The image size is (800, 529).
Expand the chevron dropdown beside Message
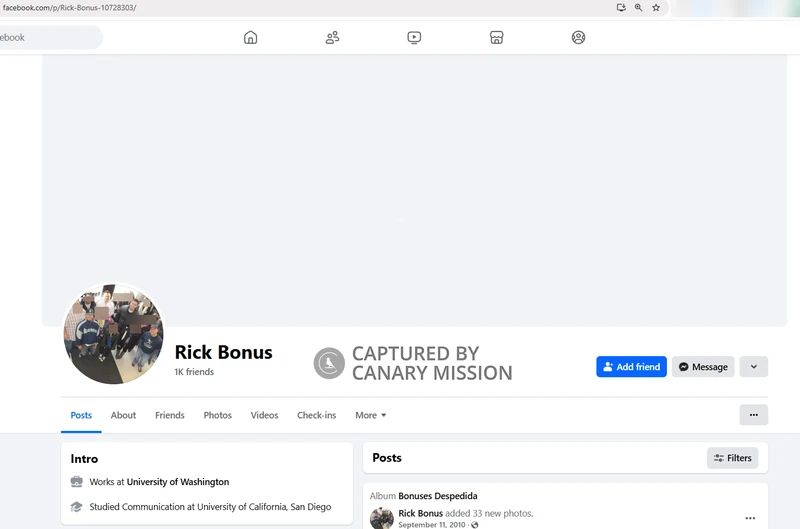[x=754, y=367]
